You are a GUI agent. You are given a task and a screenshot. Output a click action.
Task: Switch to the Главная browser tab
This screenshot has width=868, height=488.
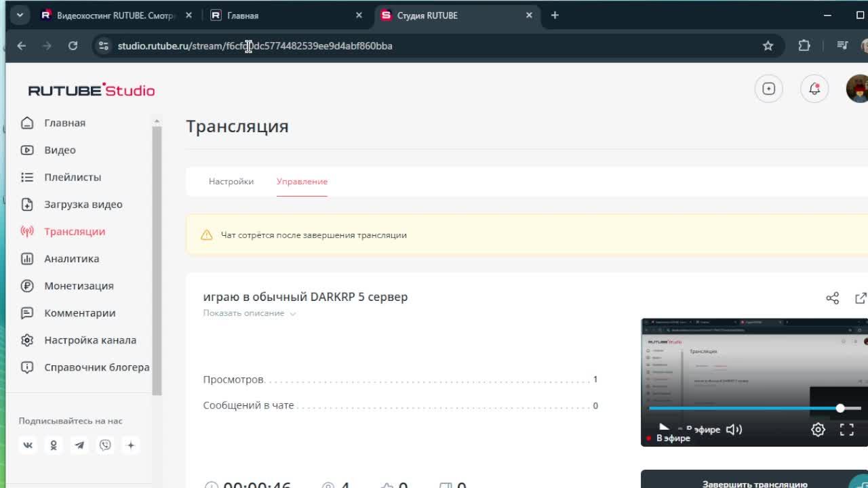coord(285,15)
